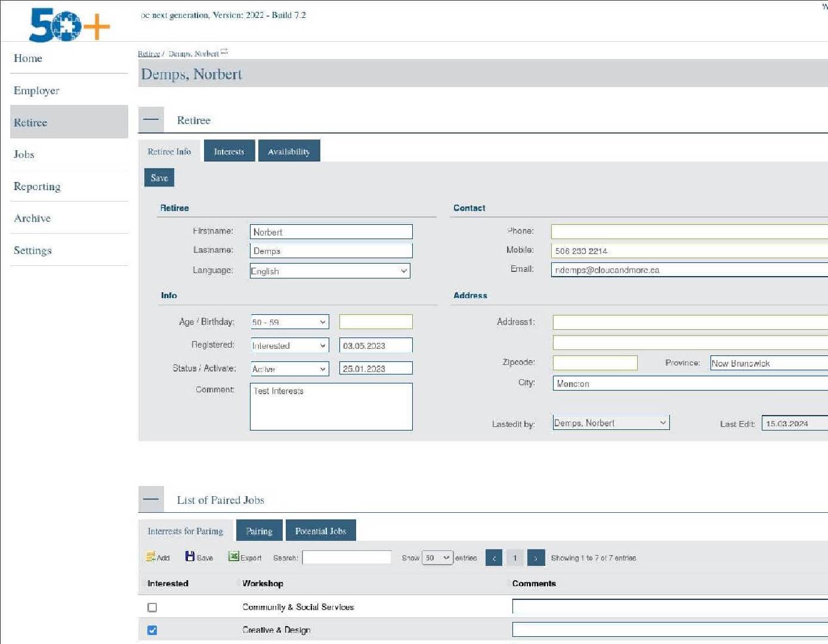This screenshot has width=828, height=644.
Task: Switch to the Retiree Info tab
Action: click(x=169, y=151)
